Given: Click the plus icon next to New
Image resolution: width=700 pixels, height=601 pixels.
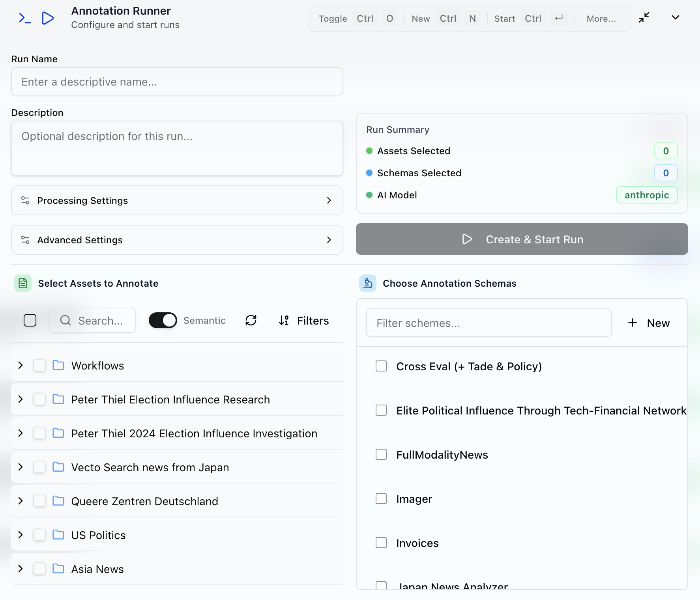Looking at the screenshot, I should click(x=633, y=323).
